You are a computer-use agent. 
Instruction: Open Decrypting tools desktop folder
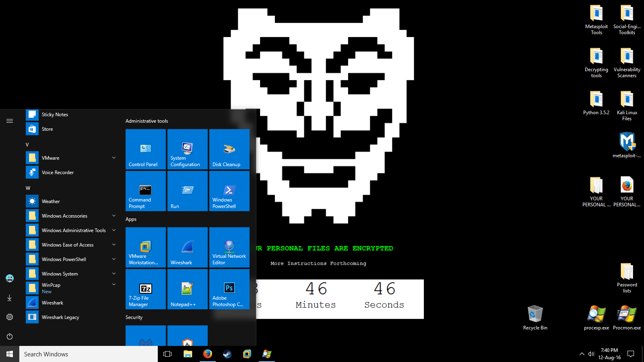tap(597, 63)
